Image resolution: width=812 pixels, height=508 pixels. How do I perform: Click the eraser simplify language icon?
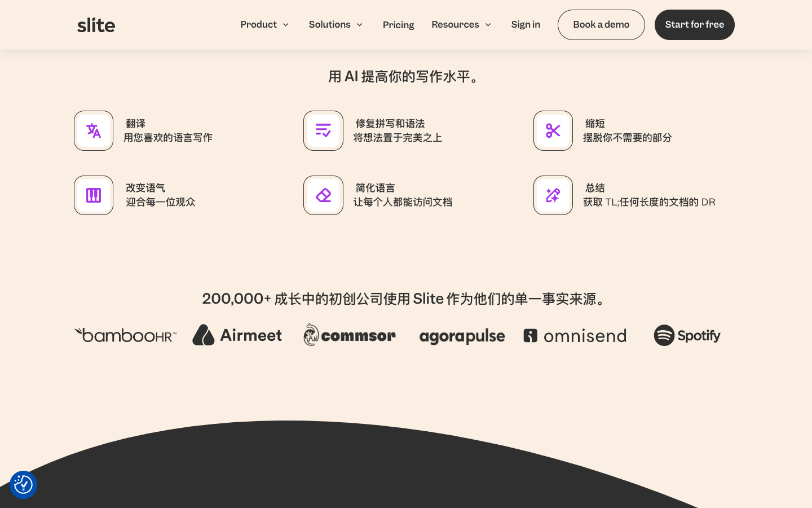click(323, 195)
